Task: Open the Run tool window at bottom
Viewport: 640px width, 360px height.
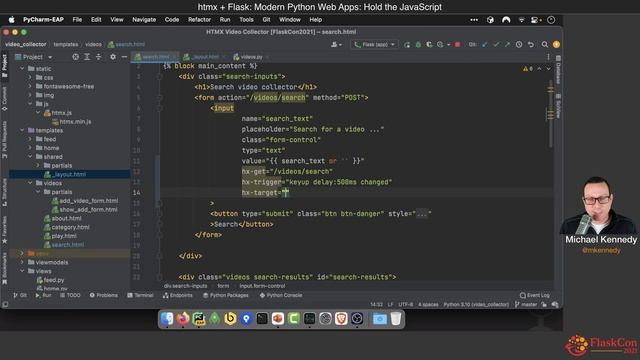Action: (43, 295)
